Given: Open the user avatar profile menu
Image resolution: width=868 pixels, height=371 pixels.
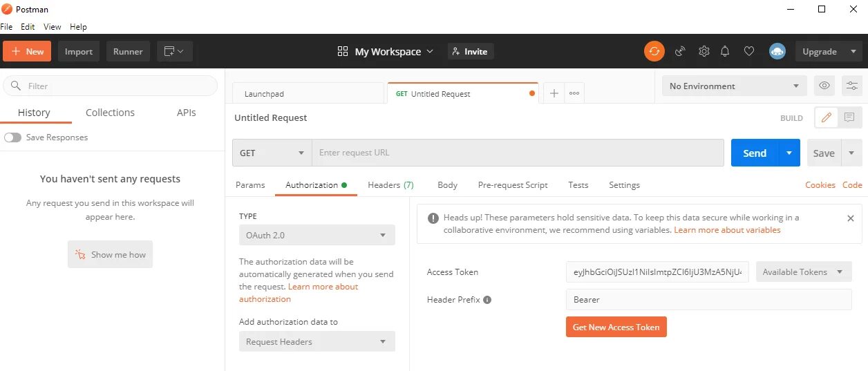Looking at the screenshot, I should (x=777, y=51).
